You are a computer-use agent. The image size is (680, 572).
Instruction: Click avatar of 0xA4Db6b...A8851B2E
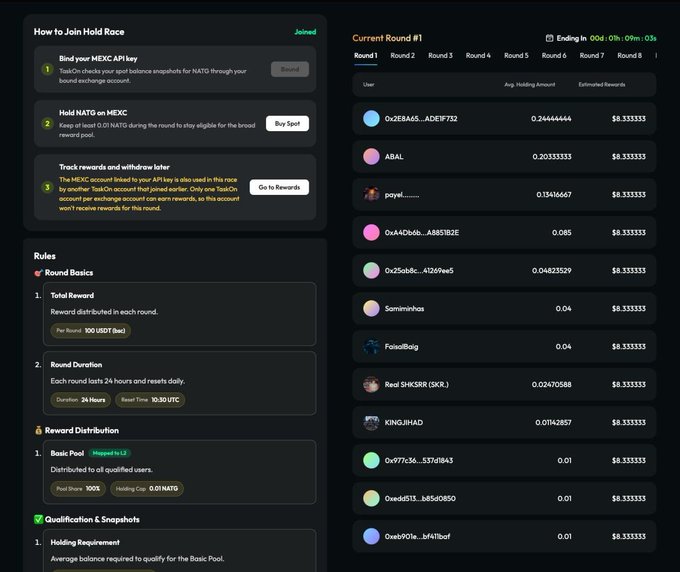pyautogui.click(x=371, y=232)
